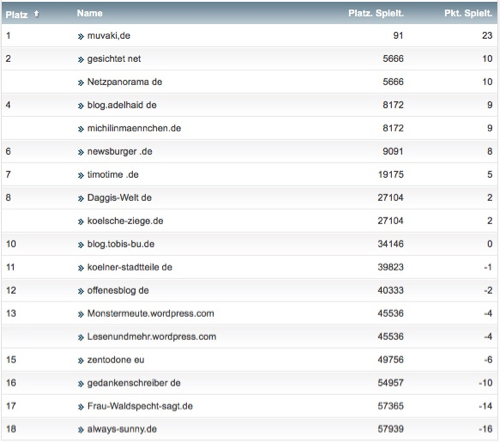Open the michilinmaennchen.de link

(134, 128)
